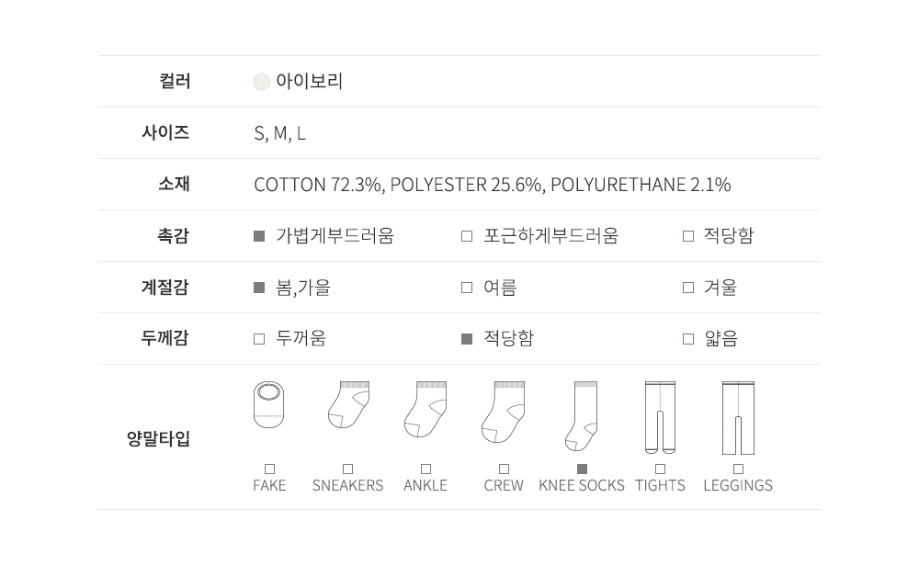Screen dimensions: 919x588
Task: Check the 여름 season checkbox
Action: tap(467, 288)
